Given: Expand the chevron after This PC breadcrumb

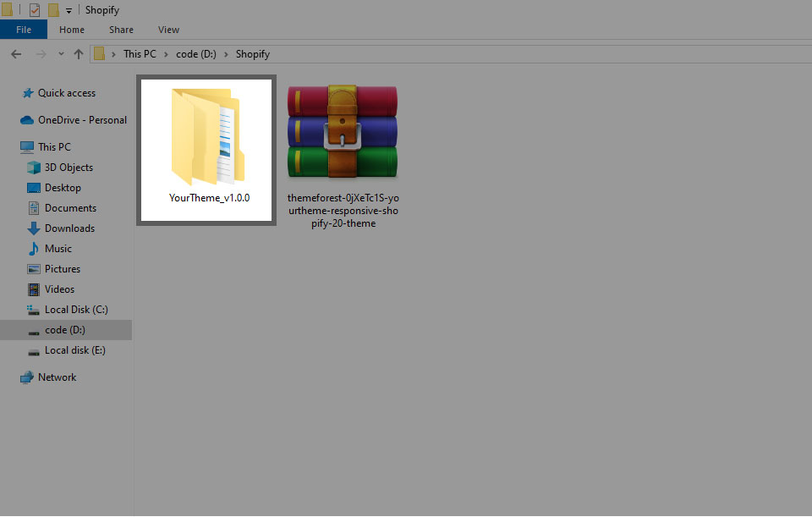Looking at the screenshot, I should click(x=167, y=54).
